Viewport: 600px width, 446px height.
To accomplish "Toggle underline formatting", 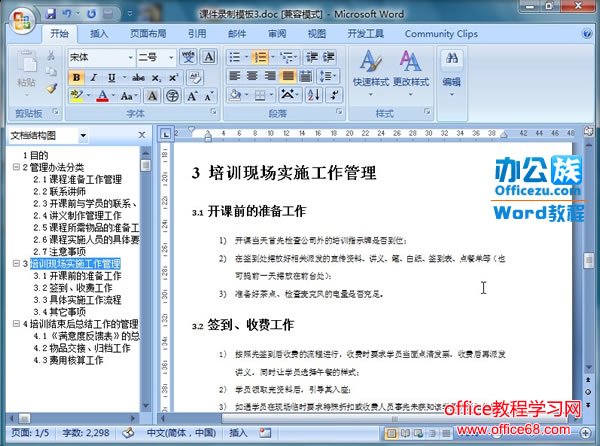I will [111, 78].
